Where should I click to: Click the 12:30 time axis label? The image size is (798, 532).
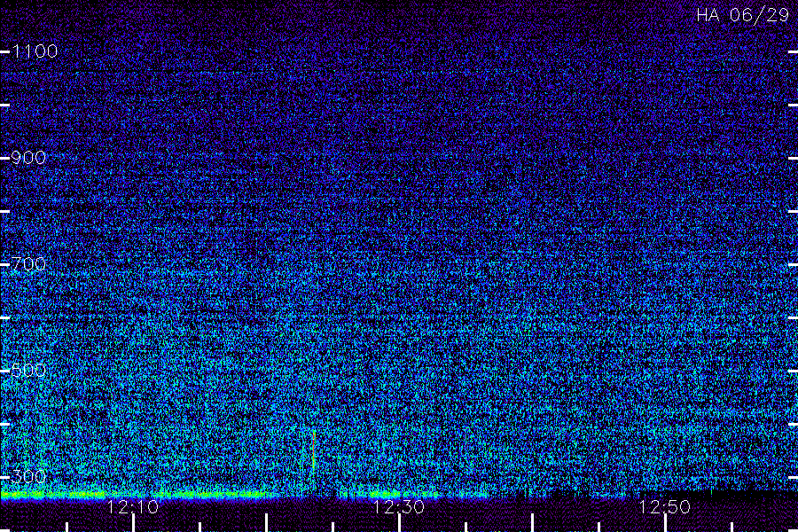(398, 507)
